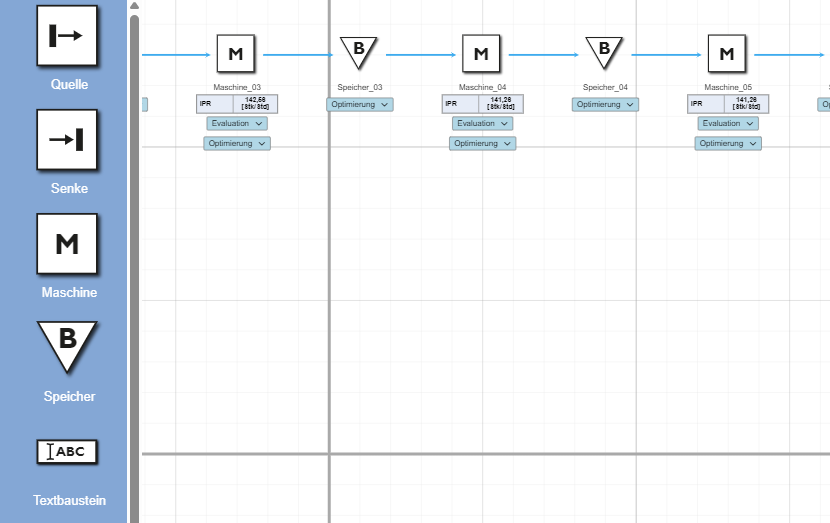Pick the Maschine block in sidebar palette
The image size is (830, 523).
tap(67, 244)
